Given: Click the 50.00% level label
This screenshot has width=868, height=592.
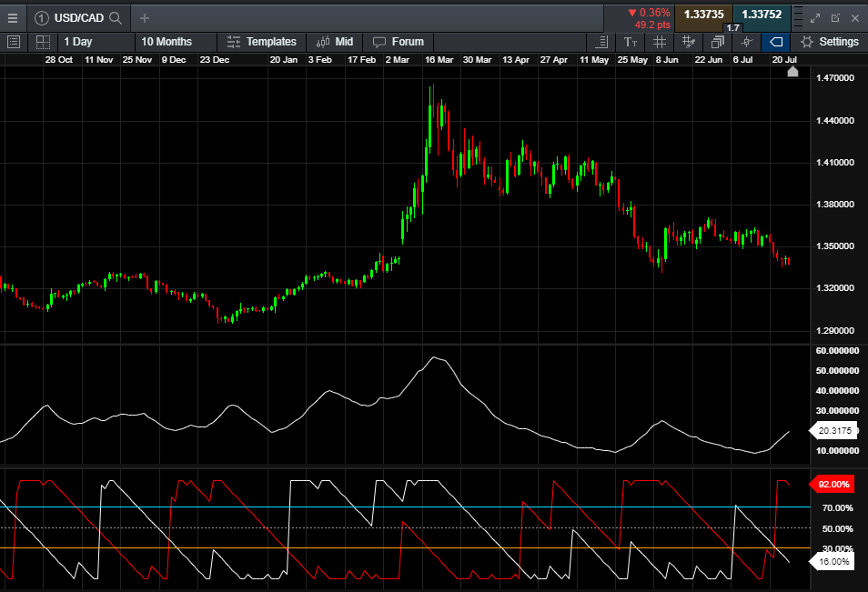Looking at the screenshot, I should [838, 529].
